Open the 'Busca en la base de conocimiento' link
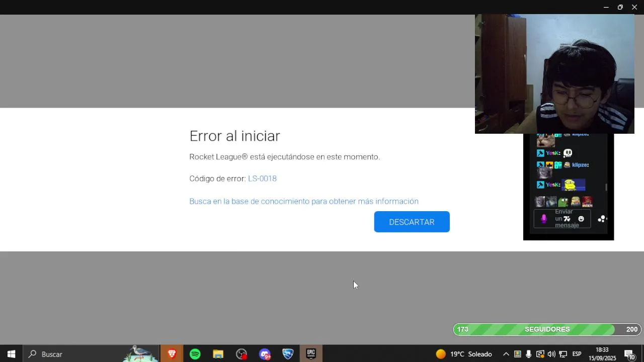The height and width of the screenshot is (362, 644). 304,201
